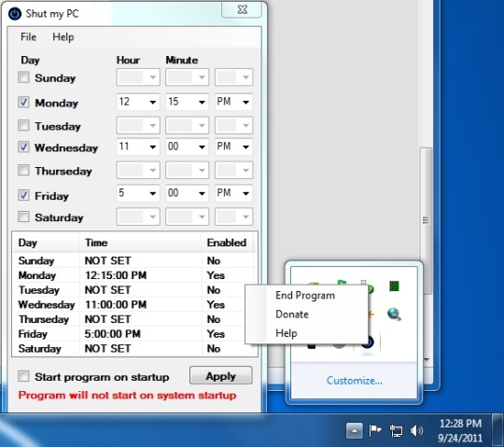
Task: Click the background window's scrollbar thumb
Action: pos(426,220)
